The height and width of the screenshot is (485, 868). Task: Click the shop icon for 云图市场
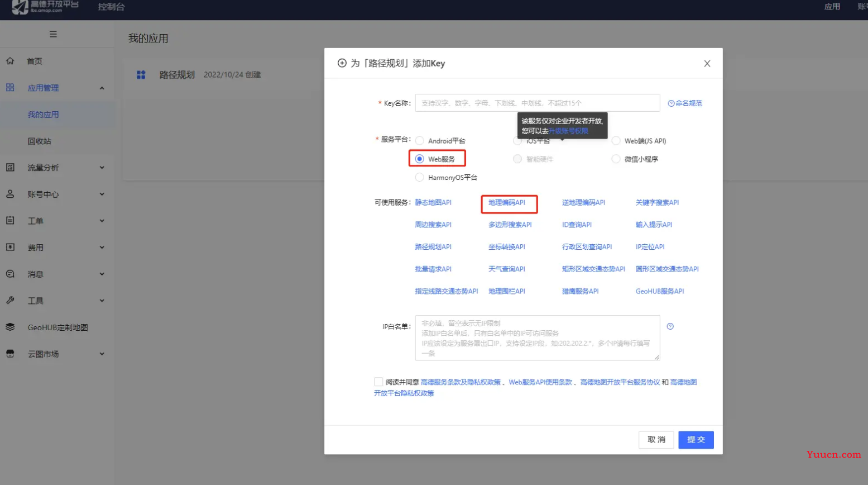(x=10, y=354)
